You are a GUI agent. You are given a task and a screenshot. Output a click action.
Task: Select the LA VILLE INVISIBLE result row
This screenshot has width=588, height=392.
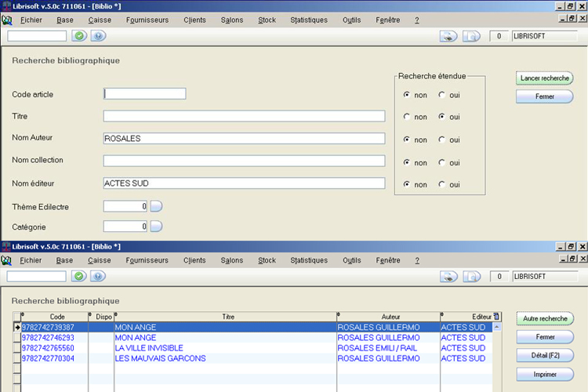click(149, 348)
